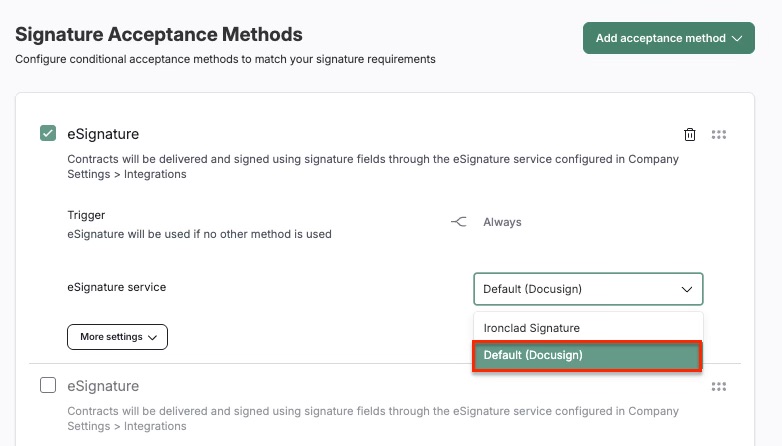
Task: Select the Default (Docusign) option in the list
Action: tap(587, 355)
